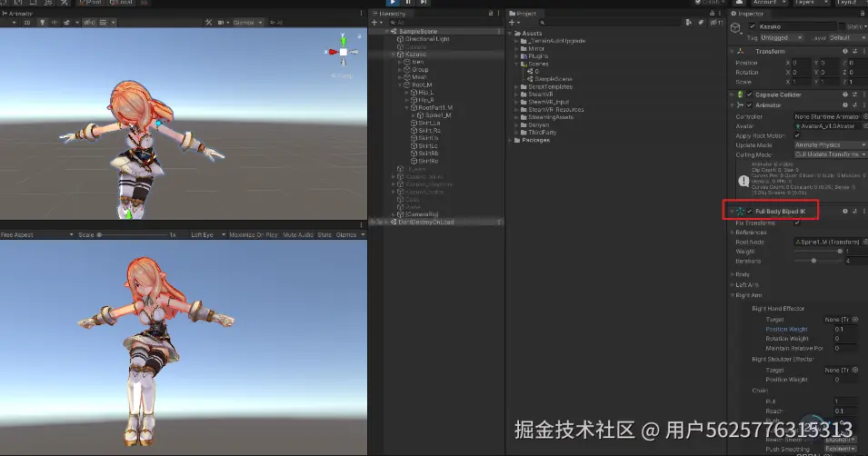868x456 pixels.
Task: Click the Hierarchy panel lock icon
Action: click(491, 14)
